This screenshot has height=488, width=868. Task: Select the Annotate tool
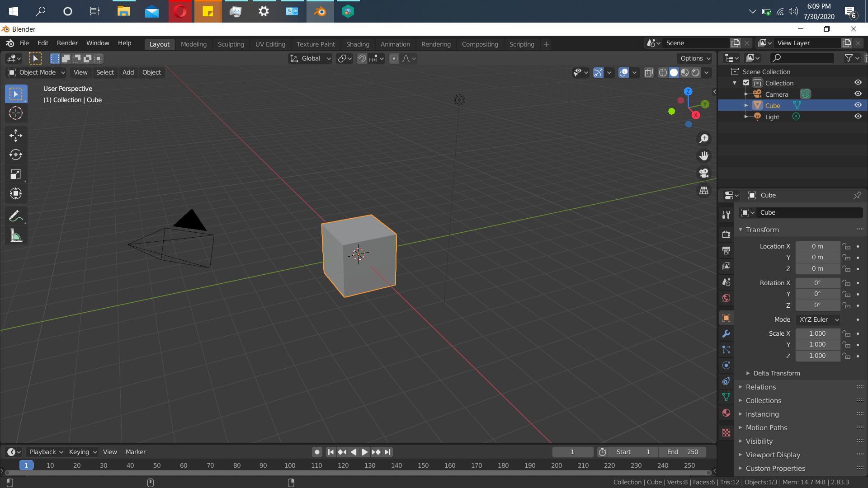(16, 216)
